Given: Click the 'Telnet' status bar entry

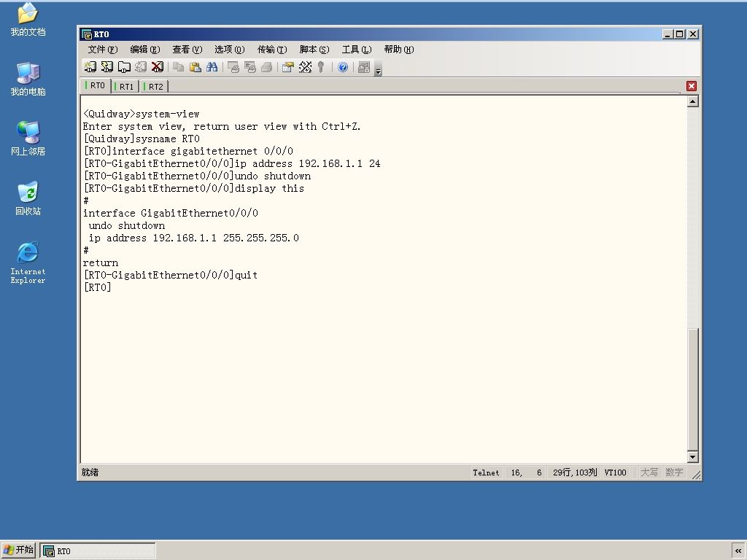Looking at the screenshot, I should tap(486, 472).
